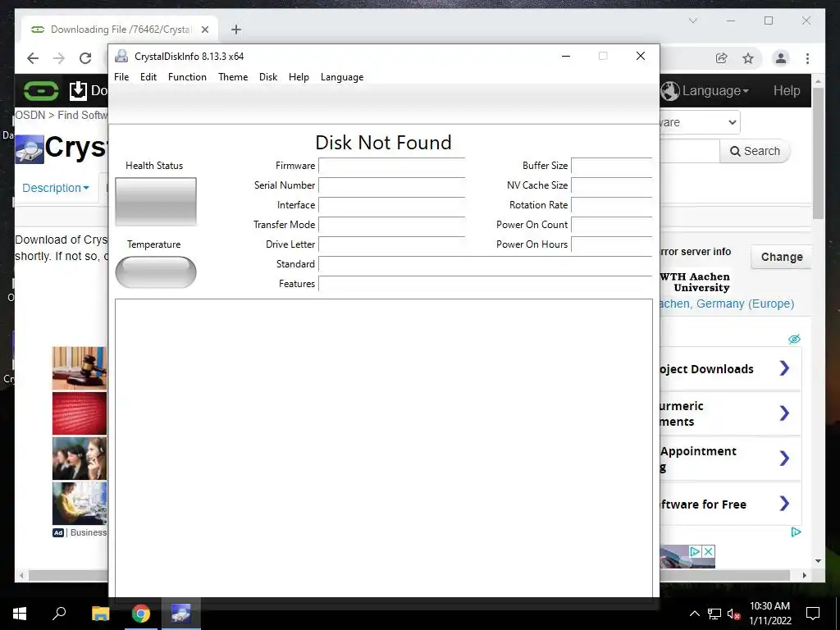Image resolution: width=840 pixels, height=630 pixels.
Task: Open the Windows Start menu
Action: pos(20,614)
